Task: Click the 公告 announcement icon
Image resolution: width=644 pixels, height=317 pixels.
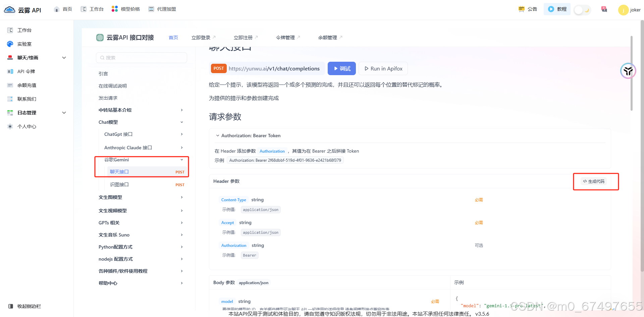Action: tap(521, 9)
